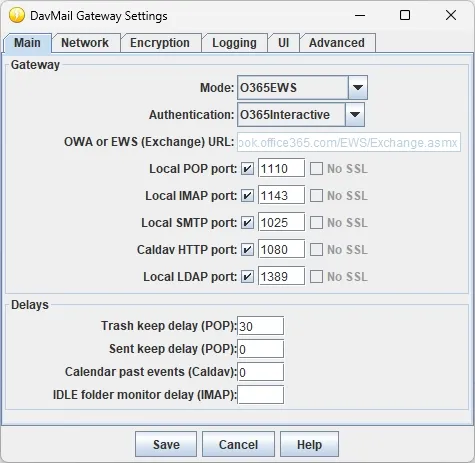Click the O365EWS mode combo box

302,88
